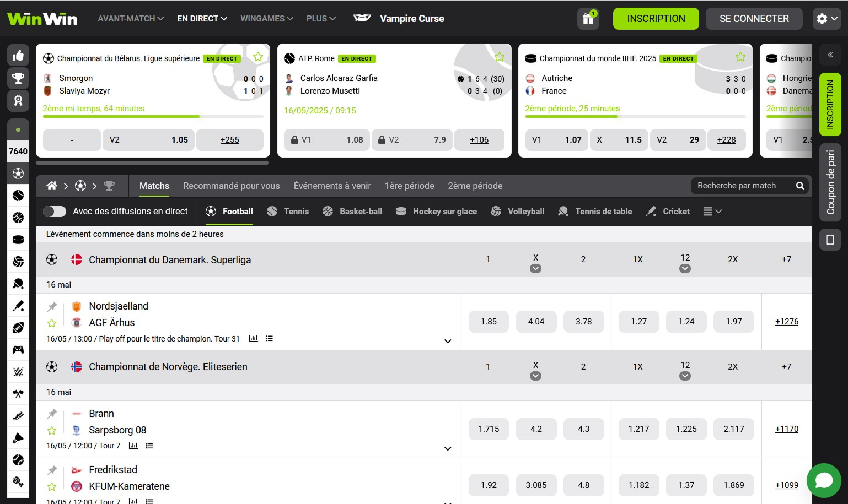Viewport: 848px width, 504px height.
Task: Open the thumbs-up recommended sidebar icon
Action: 18,55
